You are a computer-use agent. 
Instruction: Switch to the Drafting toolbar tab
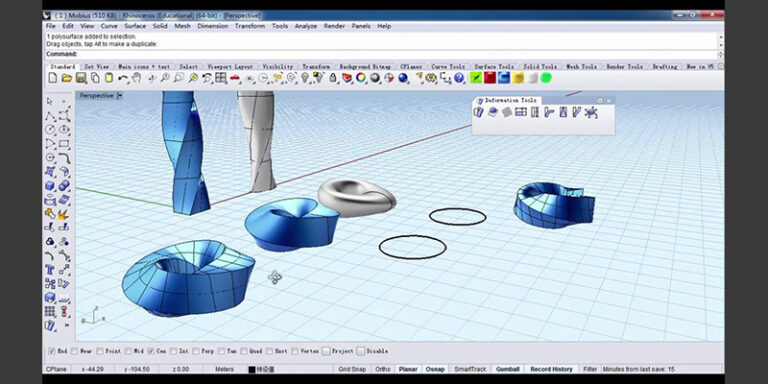click(665, 67)
